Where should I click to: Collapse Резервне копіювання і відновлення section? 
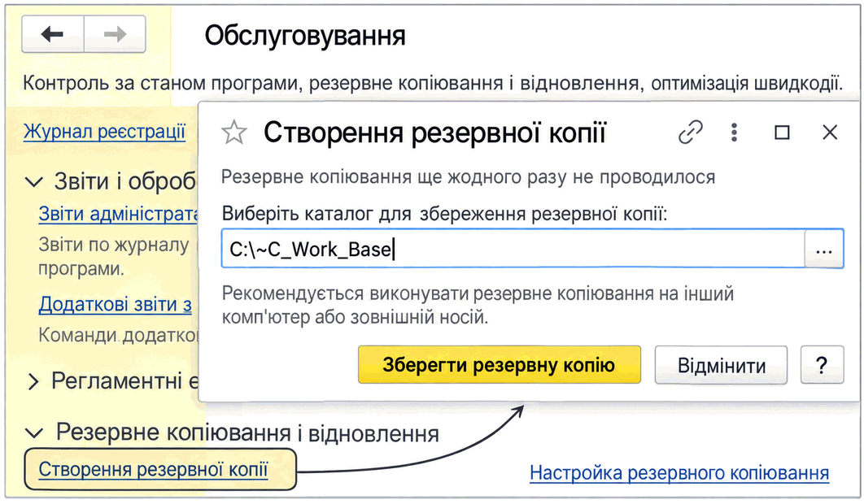(34, 433)
